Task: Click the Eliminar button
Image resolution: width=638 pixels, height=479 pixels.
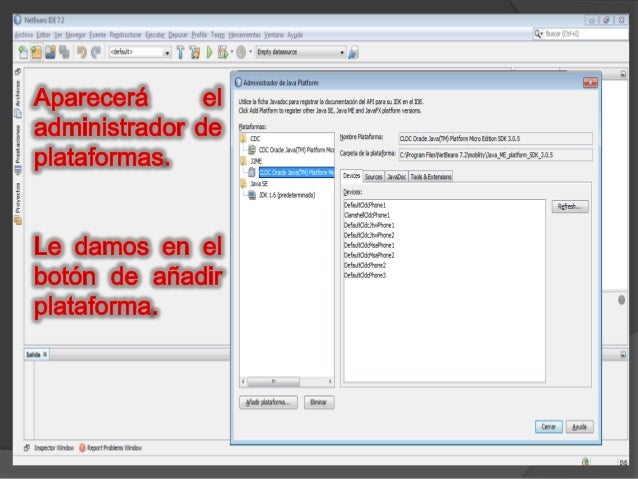Action: 319,402
